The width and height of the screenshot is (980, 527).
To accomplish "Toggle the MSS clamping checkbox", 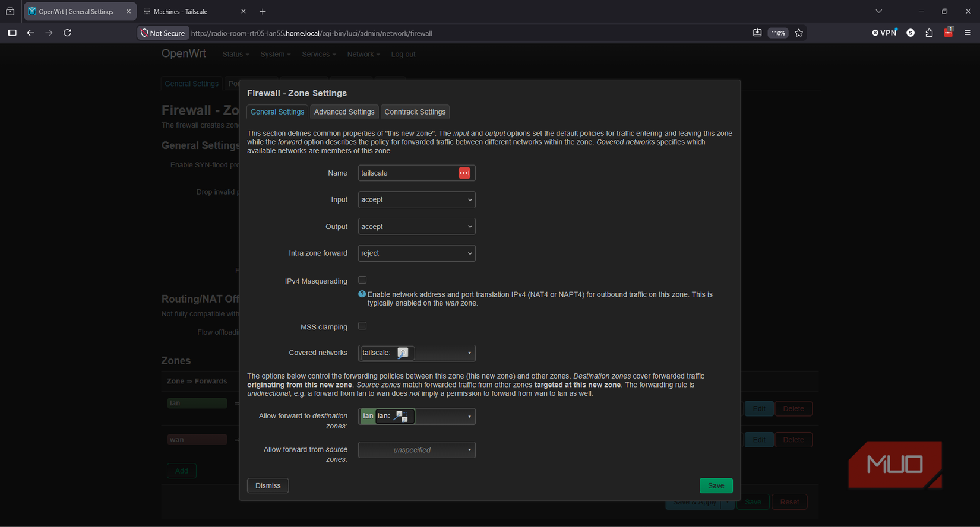I will point(362,326).
